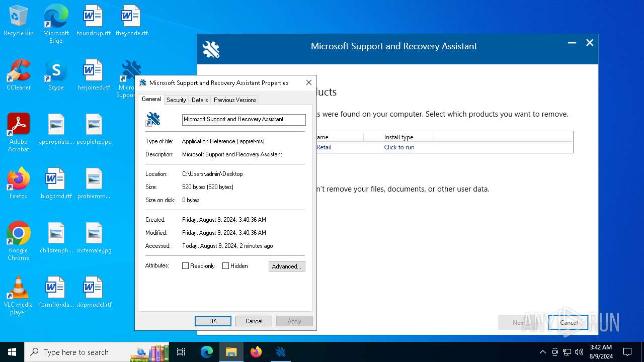Switch to the Security tab
This screenshot has width=644, height=362.
[x=176, y=100]
